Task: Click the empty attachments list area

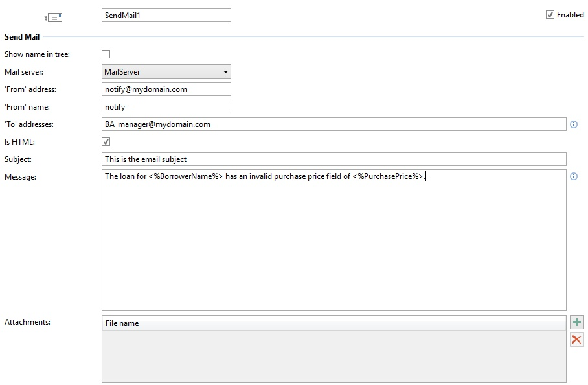Action: pyautogui.click(x=334, y=356)
